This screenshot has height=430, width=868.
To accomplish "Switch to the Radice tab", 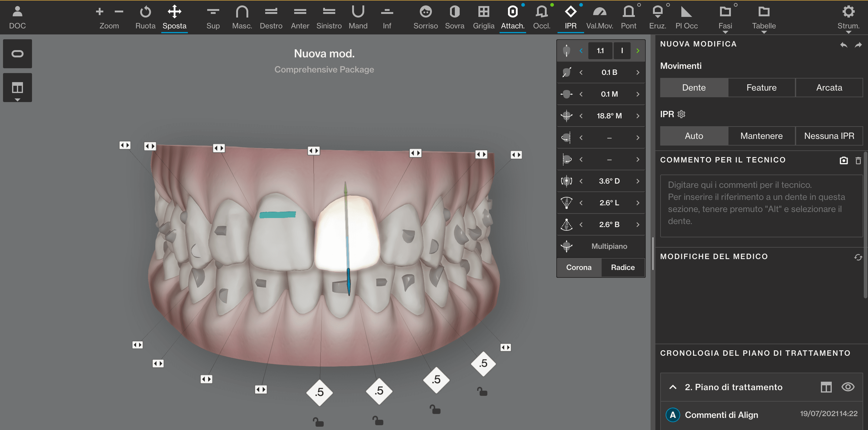I will coord(622,267).
